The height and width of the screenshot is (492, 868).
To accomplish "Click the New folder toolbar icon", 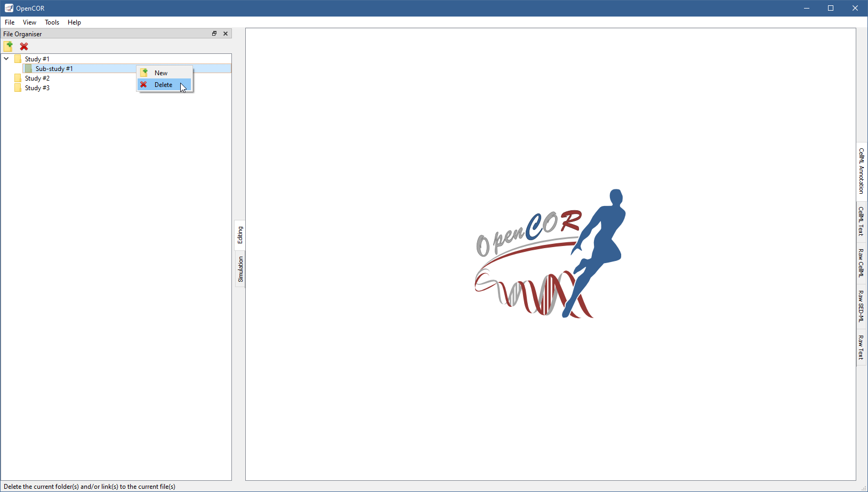I will tap(8, 46).
